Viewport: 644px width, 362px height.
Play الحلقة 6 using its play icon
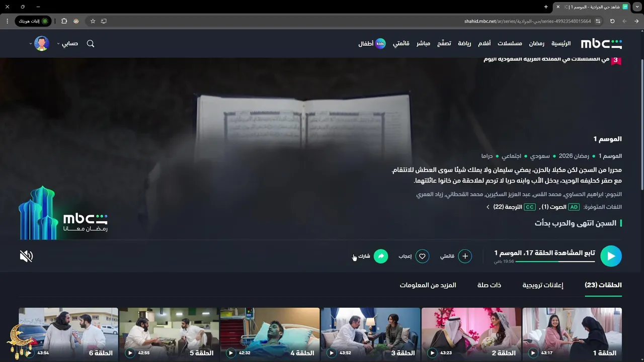coord(29,353)
